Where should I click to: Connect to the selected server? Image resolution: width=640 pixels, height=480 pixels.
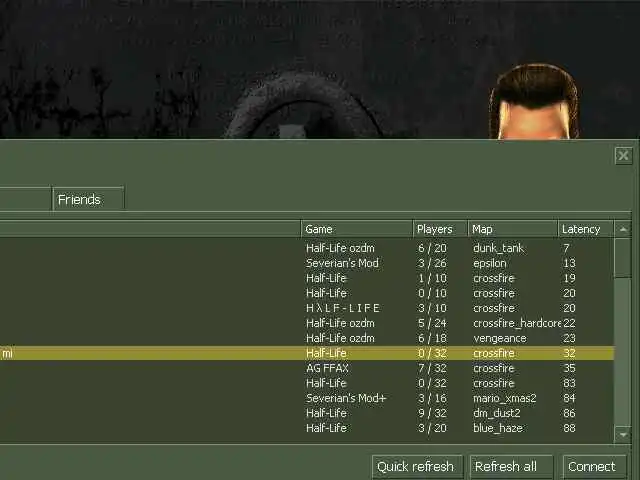594,467
